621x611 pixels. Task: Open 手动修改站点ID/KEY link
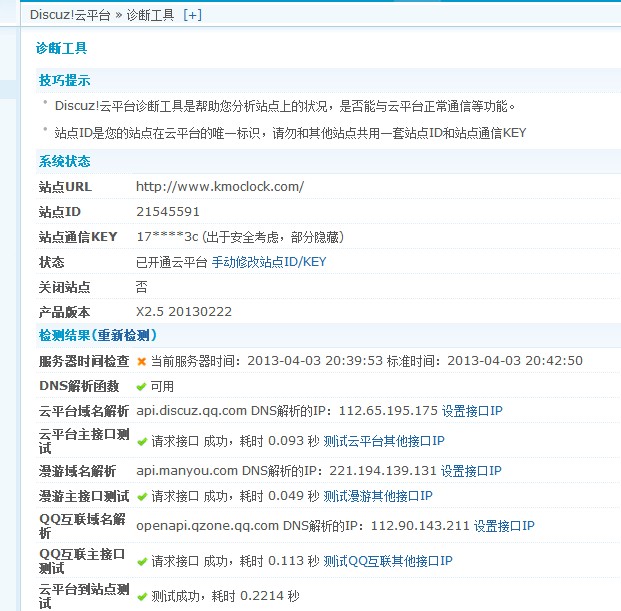point(268,262)
